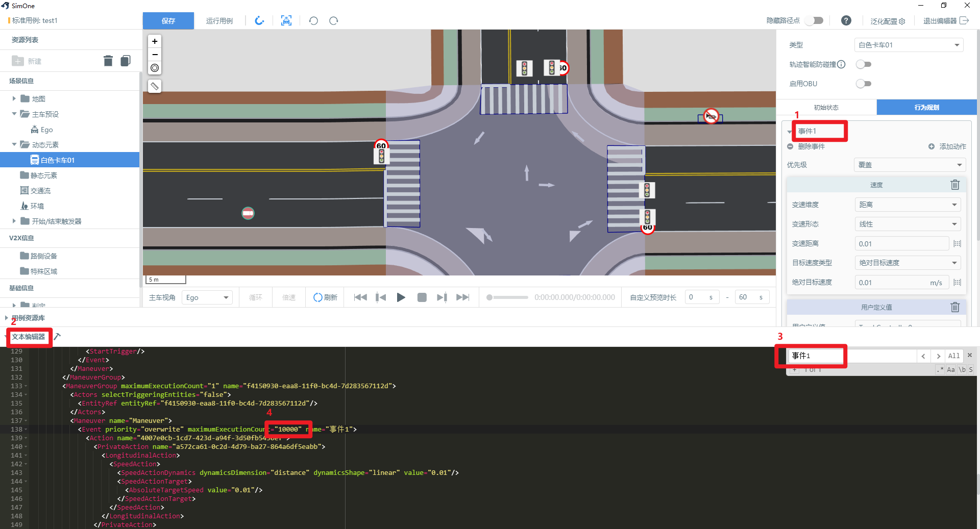The height and width of the screenshot is (529, 980).
Task: Expand the 开始/结束触发器 folder
Action: [x=14, y=221]
